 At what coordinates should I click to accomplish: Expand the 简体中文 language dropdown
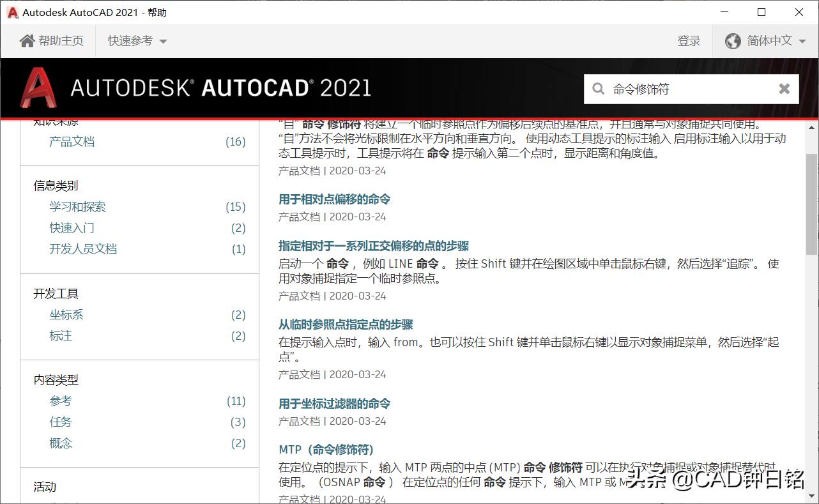(x=769, y=40)
